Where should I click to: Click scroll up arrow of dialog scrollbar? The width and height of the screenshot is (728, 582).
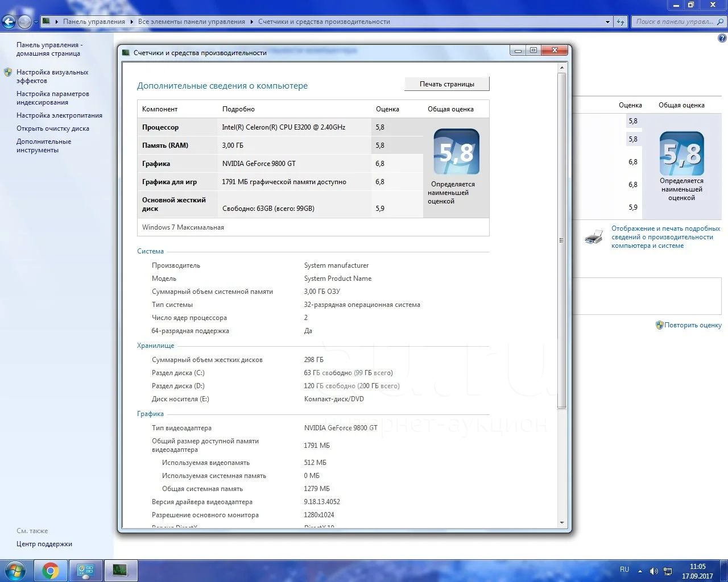[x=562, y=68]
